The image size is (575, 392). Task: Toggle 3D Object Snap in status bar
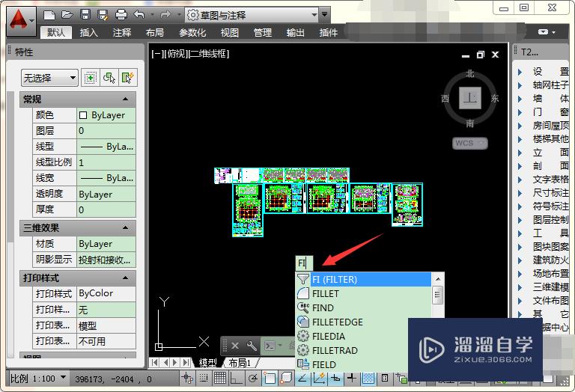point(286,378)
